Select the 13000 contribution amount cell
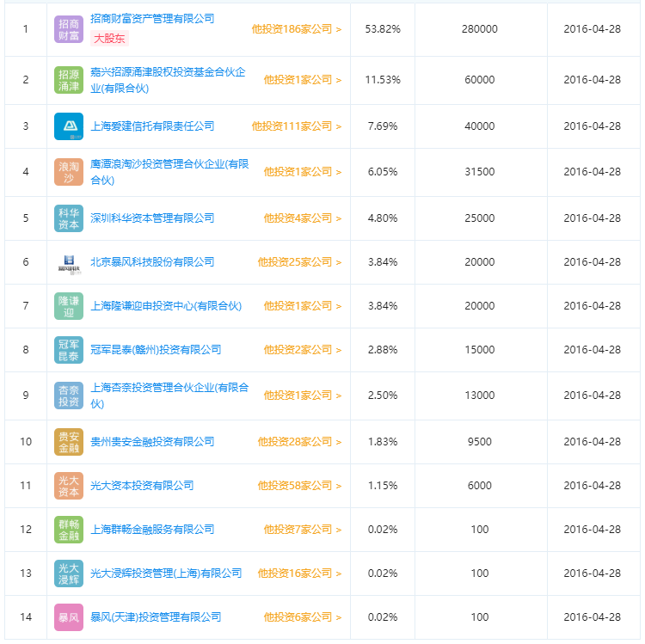 [480, 396]
